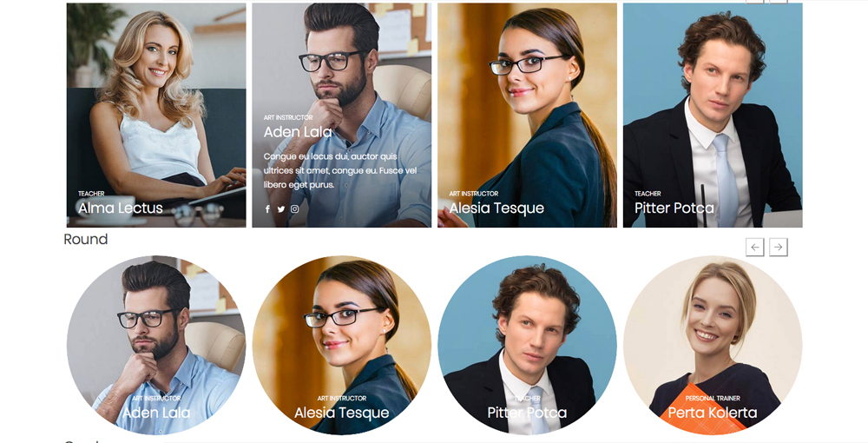868x443 pixels.
Task: Go to next slide in Round carousel
Action: click(778, 247)
